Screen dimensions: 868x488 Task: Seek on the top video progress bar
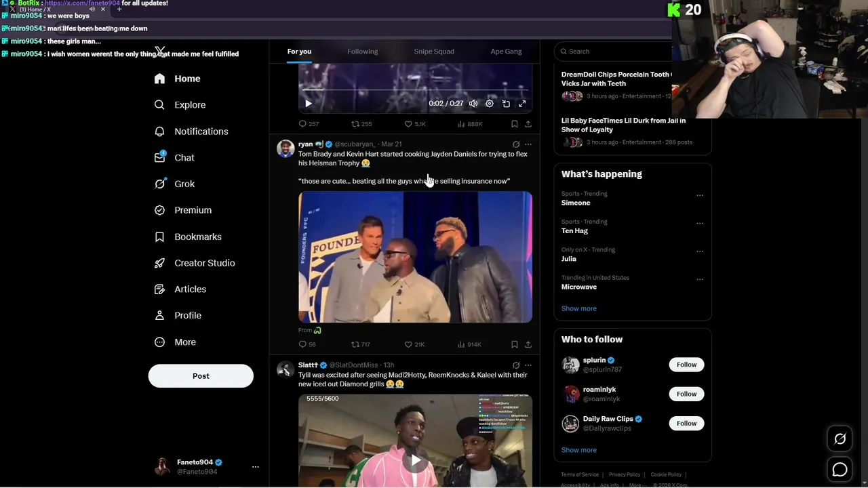(415, 89)
